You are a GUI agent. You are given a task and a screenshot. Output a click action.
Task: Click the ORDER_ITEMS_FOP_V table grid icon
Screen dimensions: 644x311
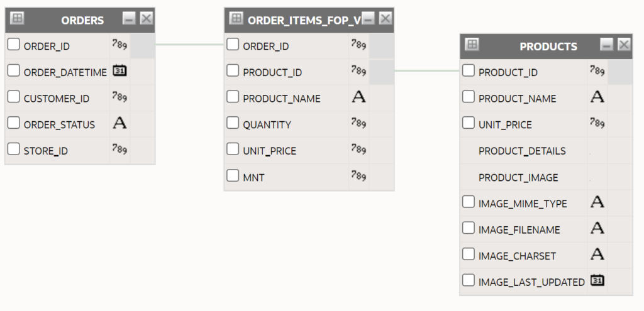pyautogui.click(x=236, y=18)
